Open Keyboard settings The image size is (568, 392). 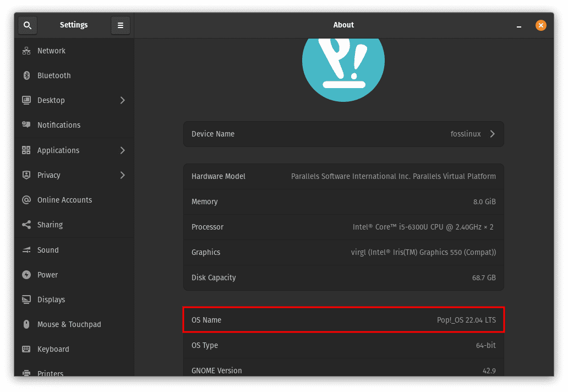pos(74,349)
